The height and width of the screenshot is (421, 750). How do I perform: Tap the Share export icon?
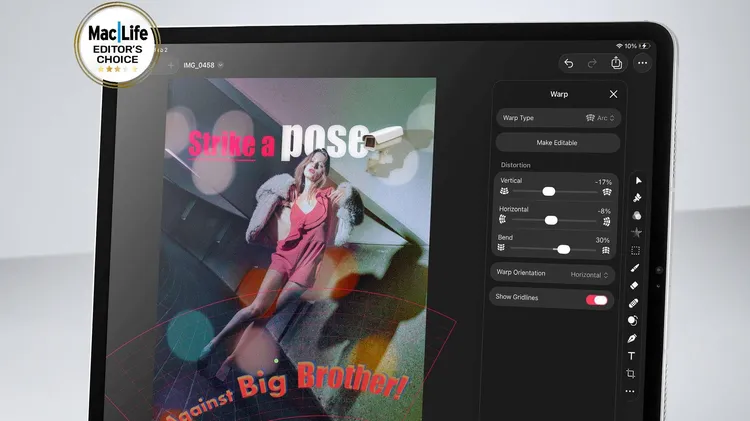(616, 63)
